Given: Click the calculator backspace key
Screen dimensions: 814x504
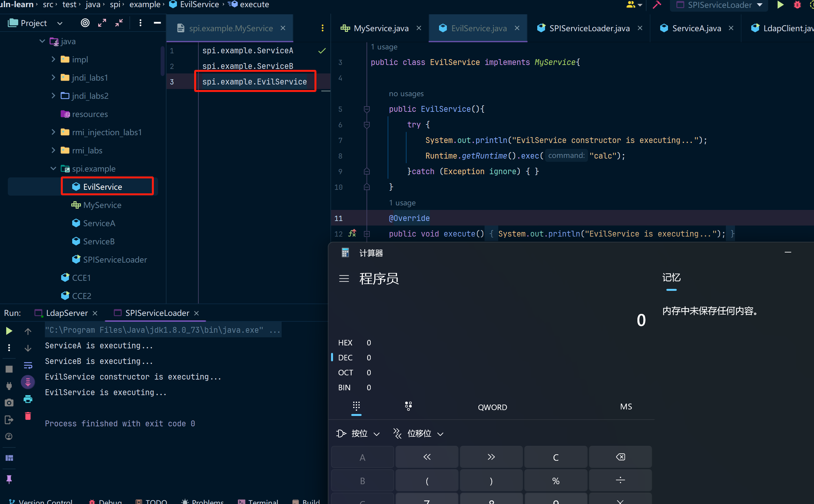Looking at the screenshot, I should click(620, 457).
